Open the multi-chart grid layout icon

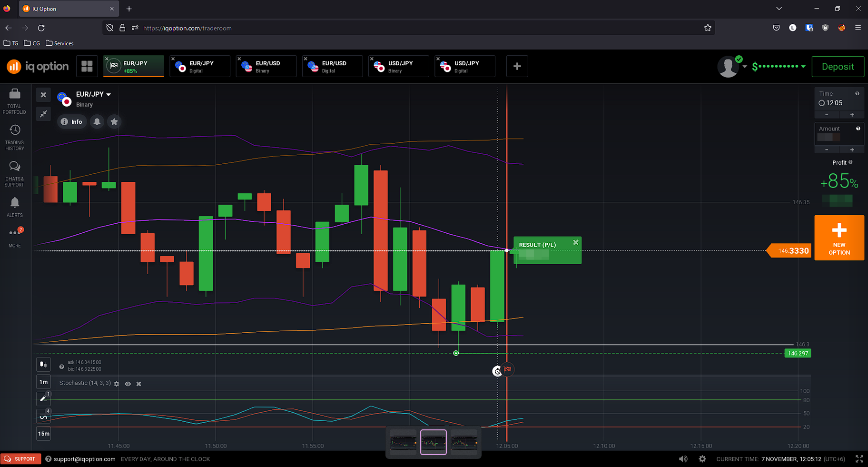pos(87,66)
